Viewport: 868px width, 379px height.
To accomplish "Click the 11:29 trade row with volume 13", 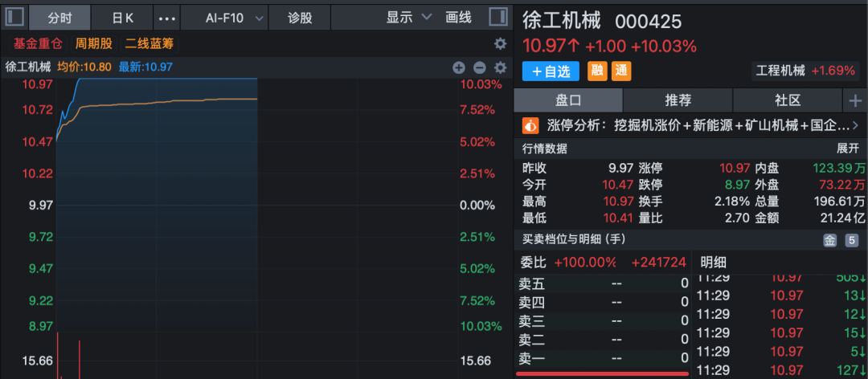I will (780, 295).
